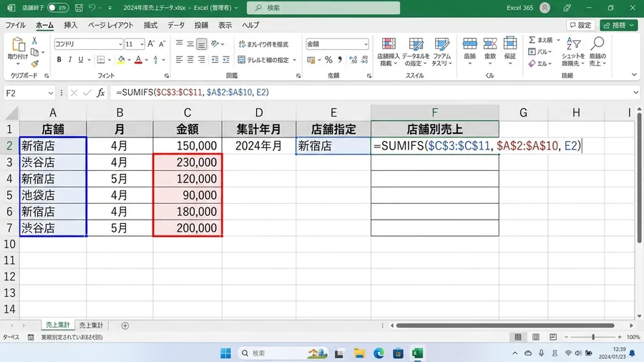
Task: Confirm the formula with the checkmark icon
Action: click(87, 93)
